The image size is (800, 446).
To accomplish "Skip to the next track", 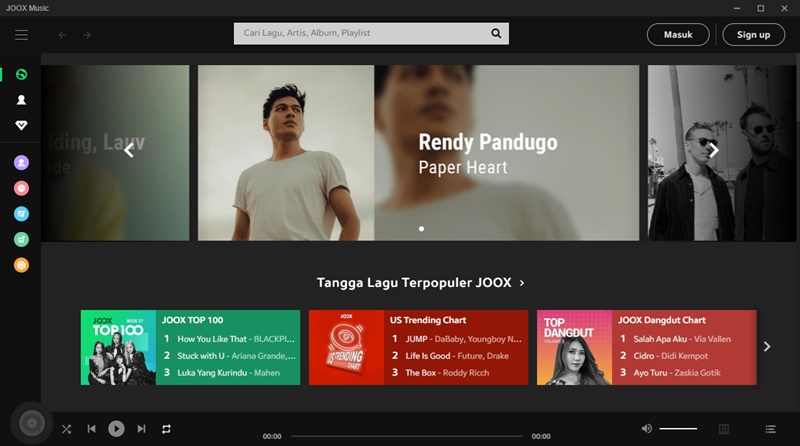I will (141, 429).
